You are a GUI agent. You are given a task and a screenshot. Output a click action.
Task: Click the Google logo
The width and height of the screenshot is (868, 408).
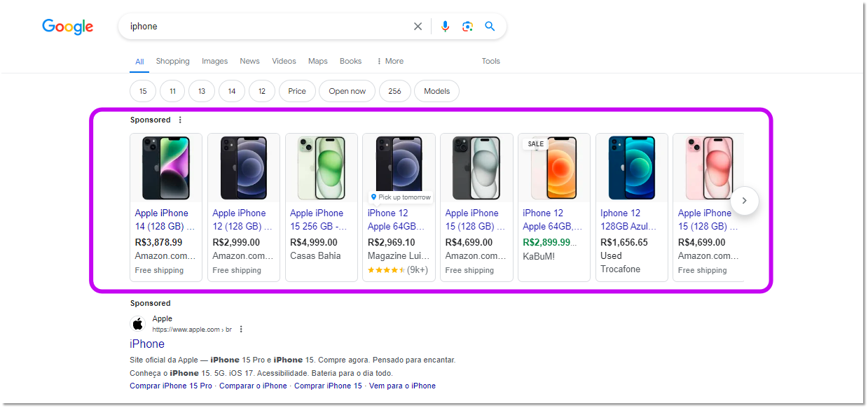(x=67, y=27)
